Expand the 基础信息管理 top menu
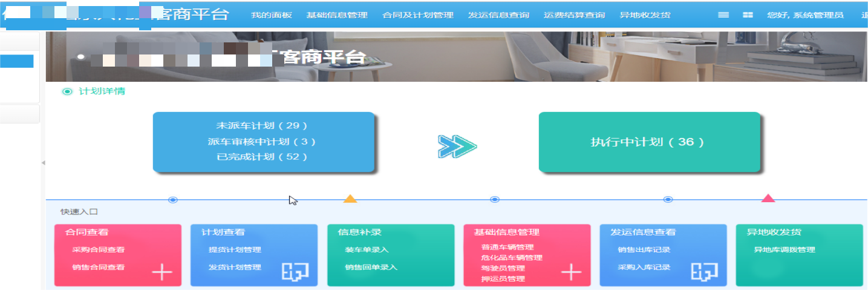 point(337,15)
